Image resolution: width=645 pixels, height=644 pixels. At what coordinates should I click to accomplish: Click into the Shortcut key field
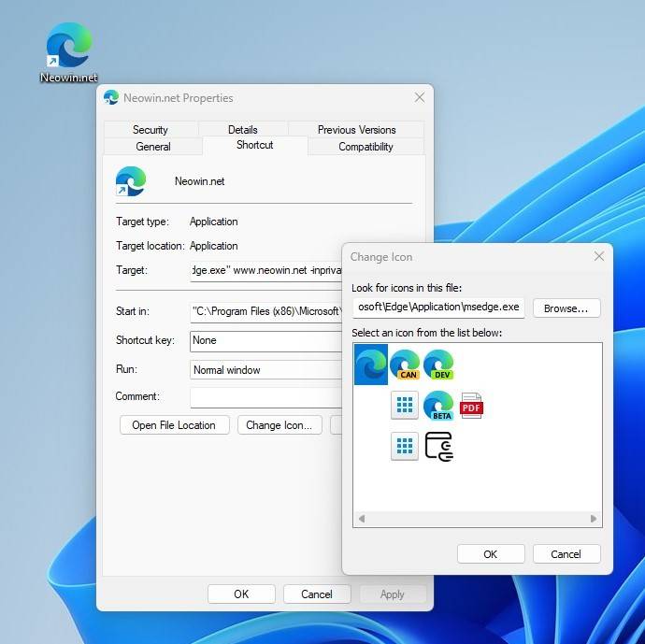point(266,341)
